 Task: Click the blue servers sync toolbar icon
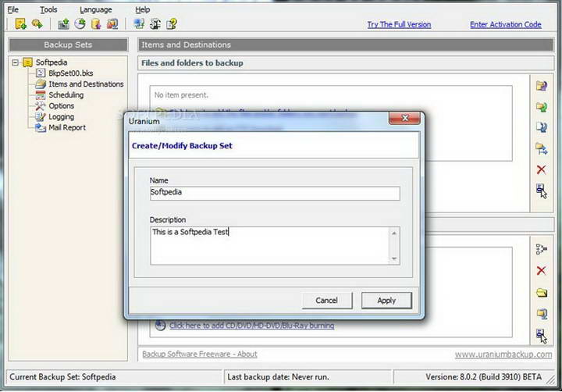[x=139, y=24]
